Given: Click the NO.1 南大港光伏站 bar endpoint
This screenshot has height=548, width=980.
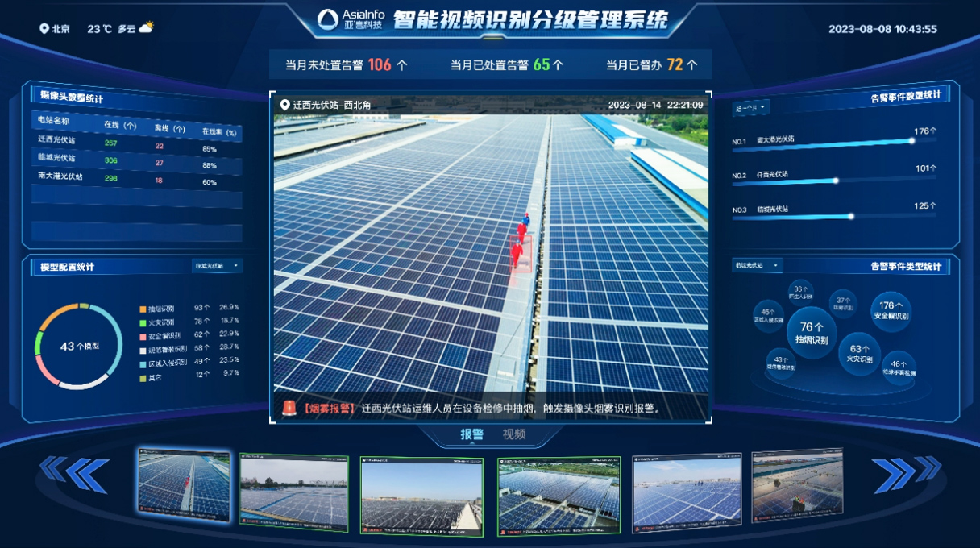Looking at the screenshot, I should pyautogui.click(x=911, y=140).
